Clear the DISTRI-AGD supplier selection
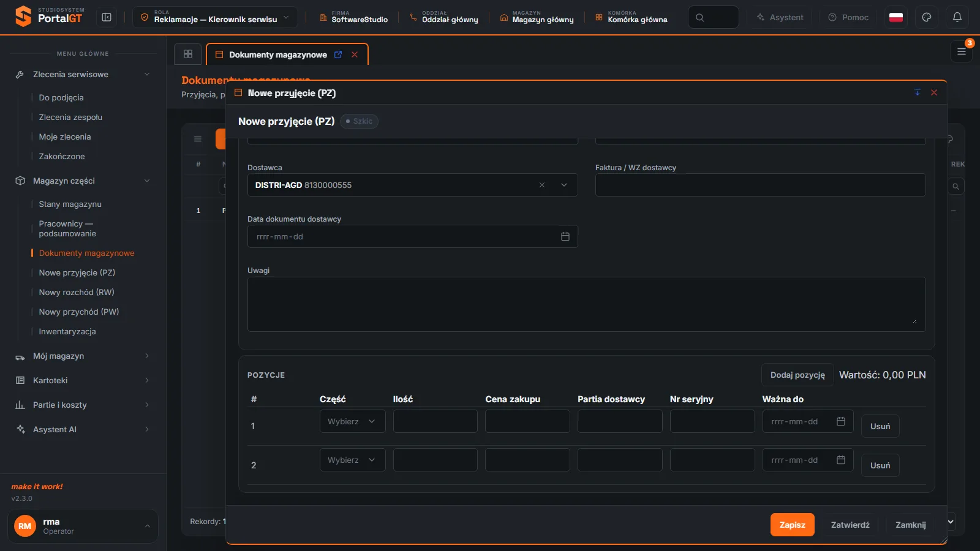This screenshot has height=551, width=980. 542,185
